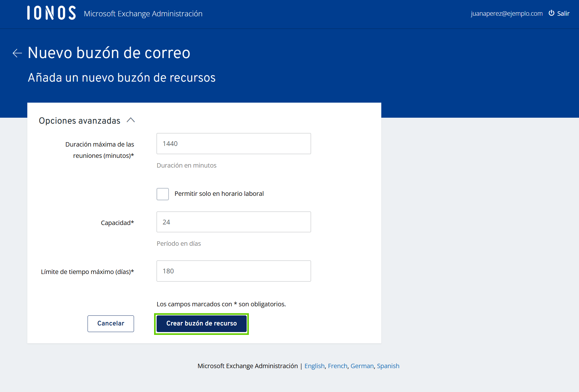The height and width of the screenshot is (392, 579).
Task: Switch interface to Spanish
Action: click(x=388, y=366)
